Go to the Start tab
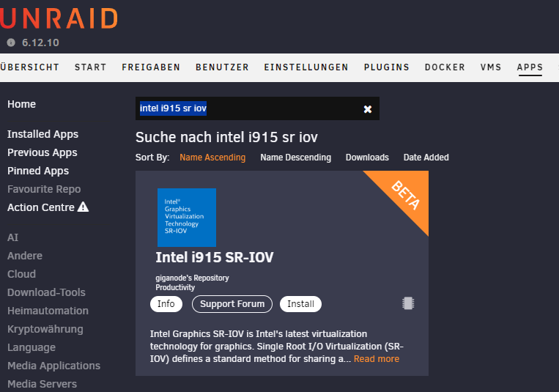 click(x=91, y=67)
